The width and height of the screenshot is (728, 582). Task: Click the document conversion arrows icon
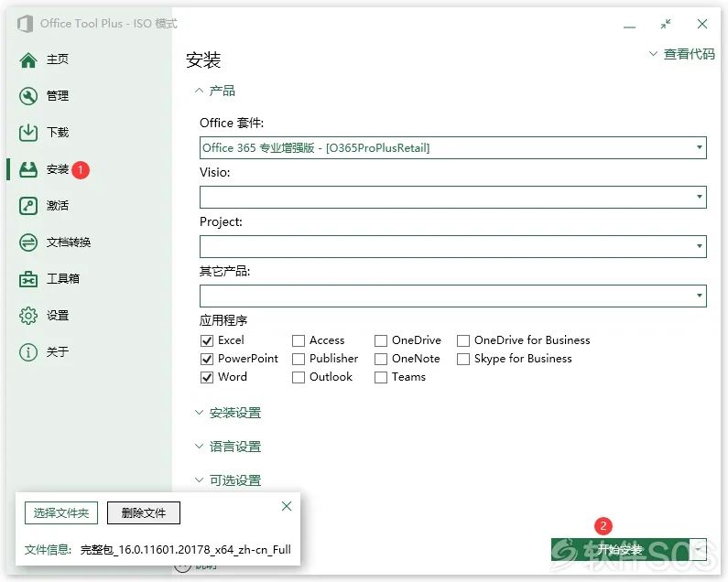(28, 242)
